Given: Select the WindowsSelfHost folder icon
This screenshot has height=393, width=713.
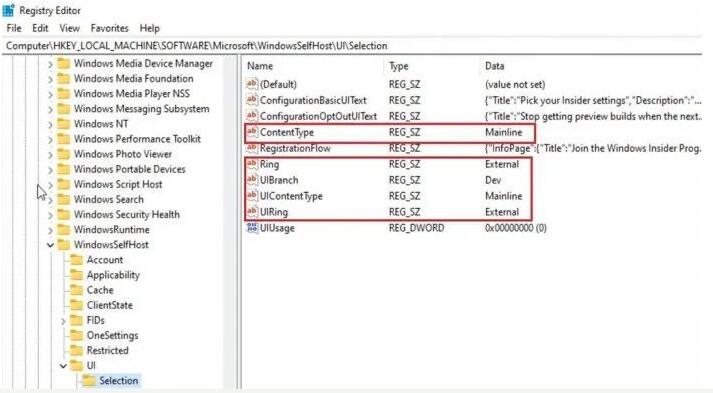Looking at the screenshot, I should (x=64, y=245).
